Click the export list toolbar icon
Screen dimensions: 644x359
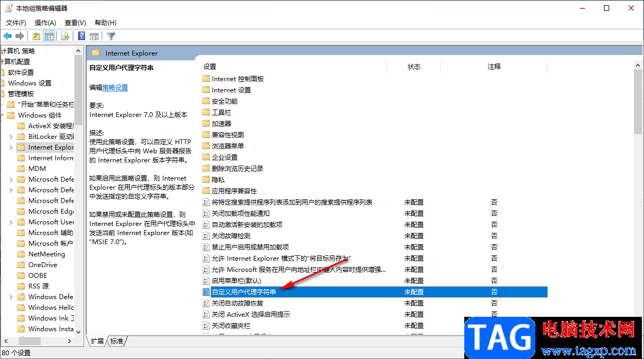coord(65,36)
